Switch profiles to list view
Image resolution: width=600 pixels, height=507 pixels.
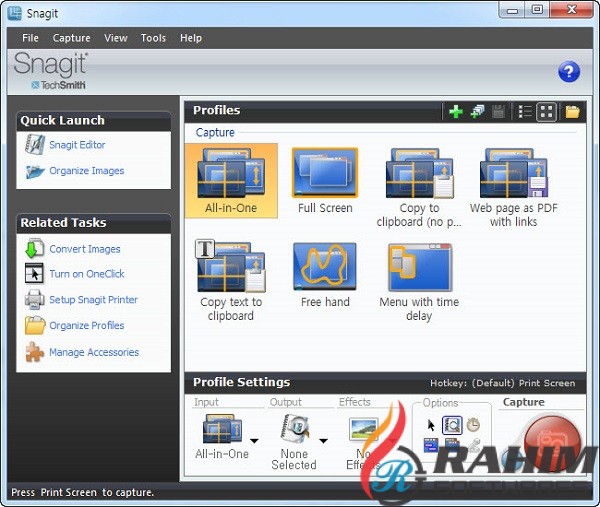[525, 112]
